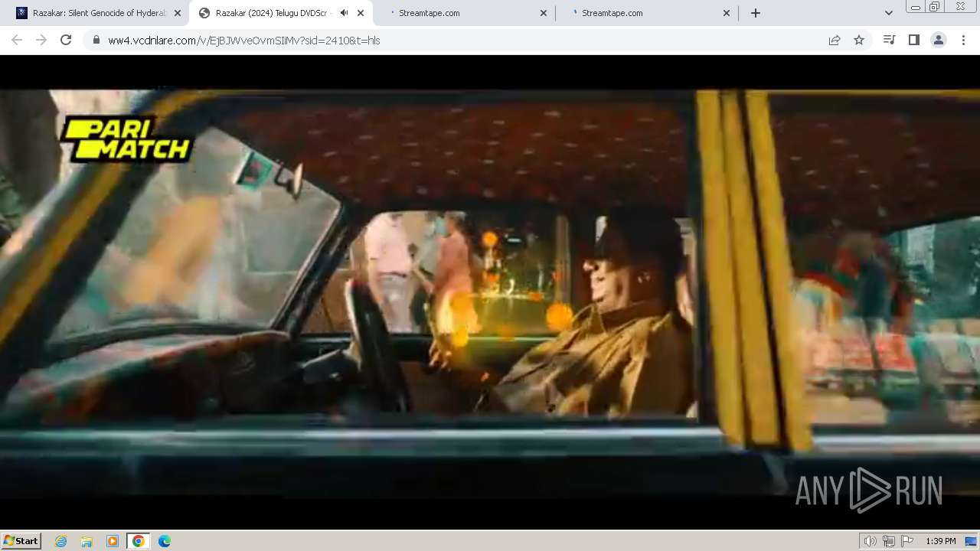Open network status tray icon

pos(889,541)
